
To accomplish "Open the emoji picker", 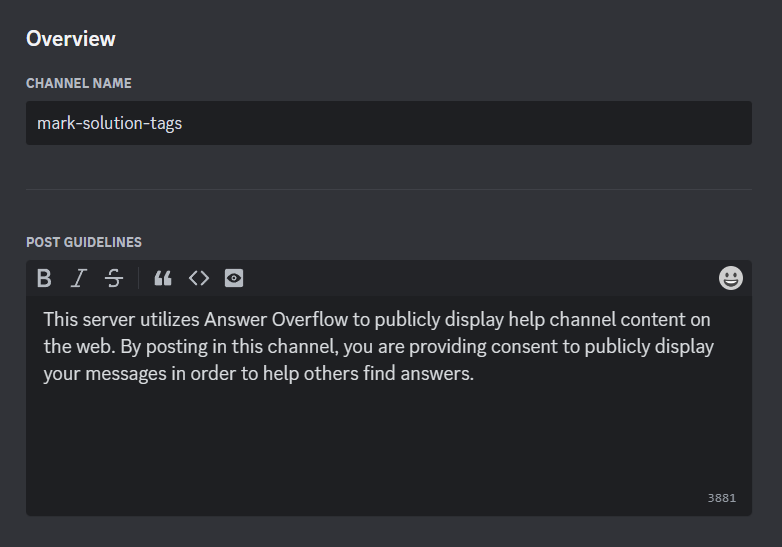I will click(x=731, y=278).
